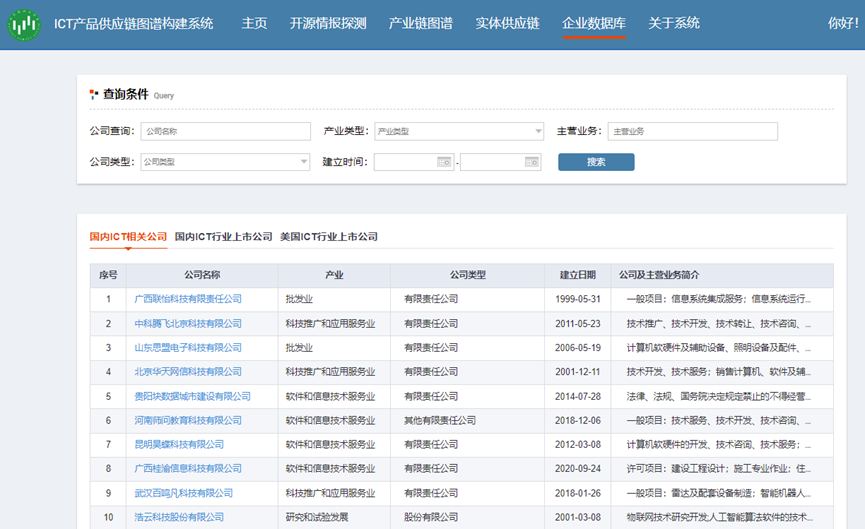Switch to 国内ICT相关公司 tab
This screenshot has height=529, width=865.
(x=129, y=237)
